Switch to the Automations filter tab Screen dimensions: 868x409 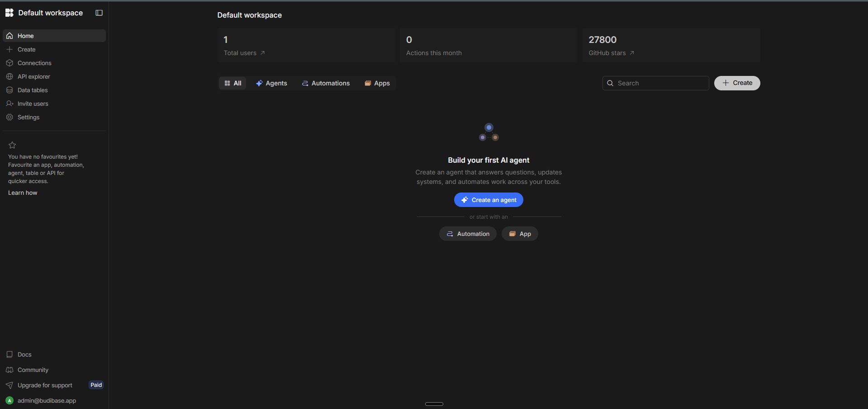325,83
